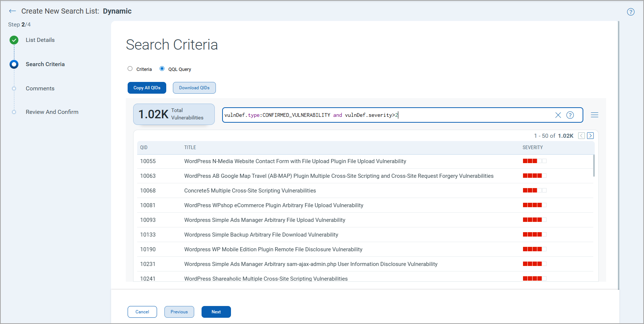Open the help icon at top right of page
The image size is (644, 324).
pos(631,12)
